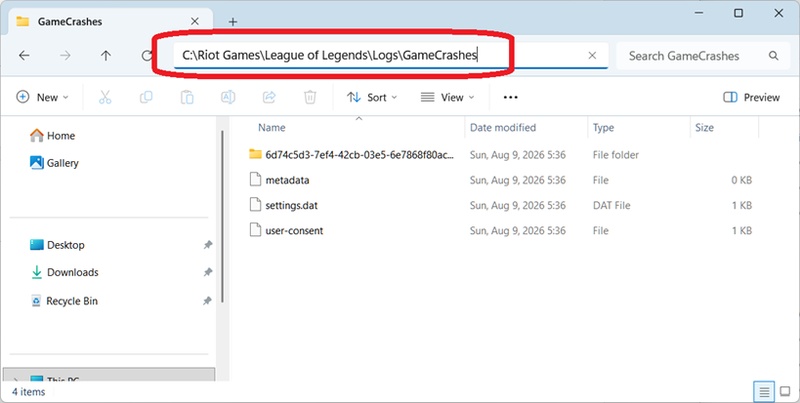Open the Sort dropdown

(372, 97)
